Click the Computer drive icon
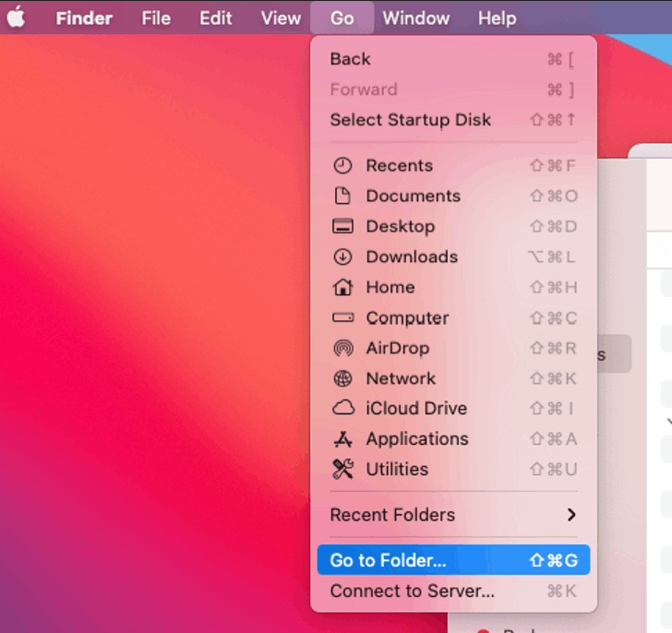Viewport: 672px width, 633px height. [x=342, y=317]
